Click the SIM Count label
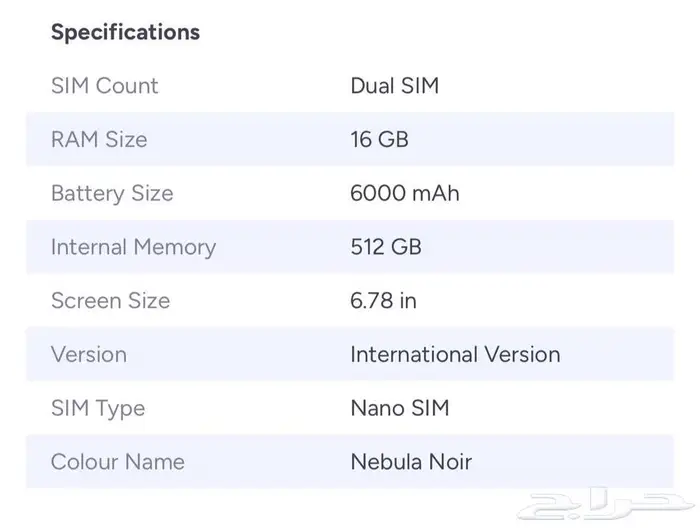This screenshot has width=700, height=530. coord(104,86)
